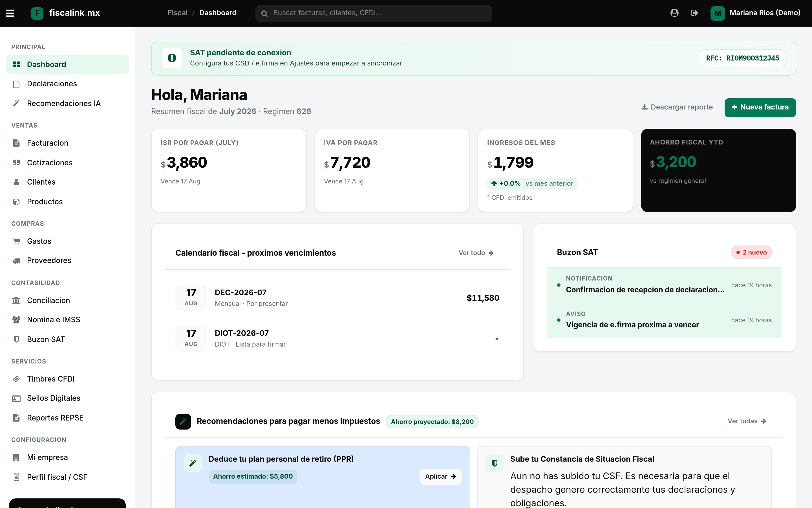The height and width of the screenshot is (508, 812).
Task: Click the Reportes REPSE file icon
Action: click(16, 418)
